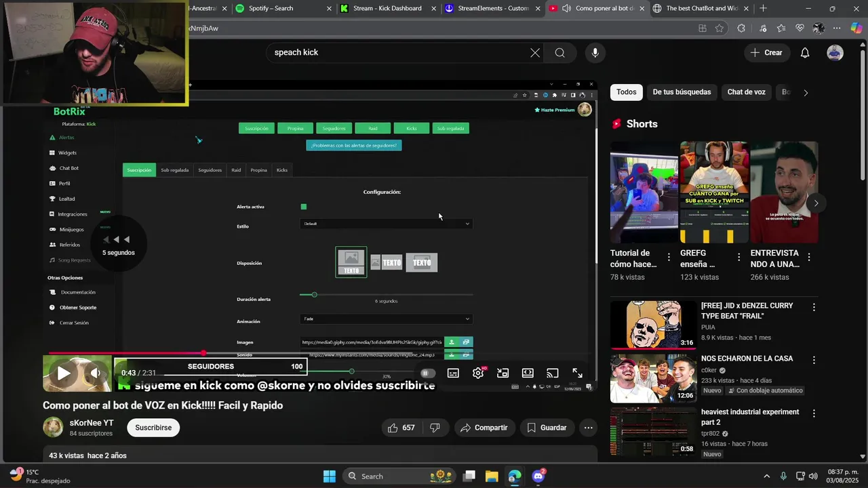Open JID x DENZEL CURRY video
This screenshot has height=488, width=868.
(x=652, y=325)
